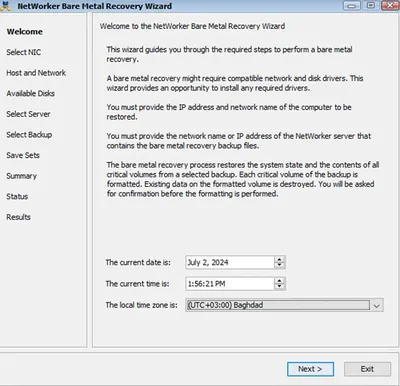
Task: Go to Select Backup step
Action: (29, 135)
